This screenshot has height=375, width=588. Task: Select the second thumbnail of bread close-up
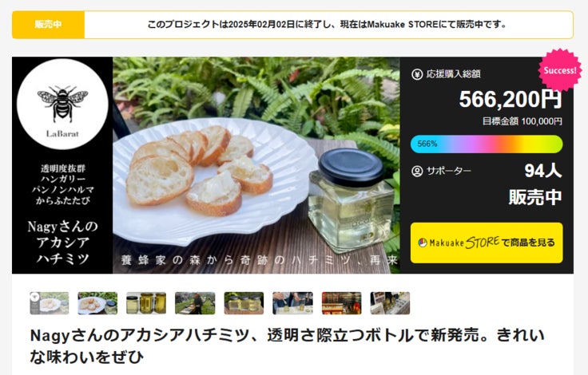(x=97, y=303)
